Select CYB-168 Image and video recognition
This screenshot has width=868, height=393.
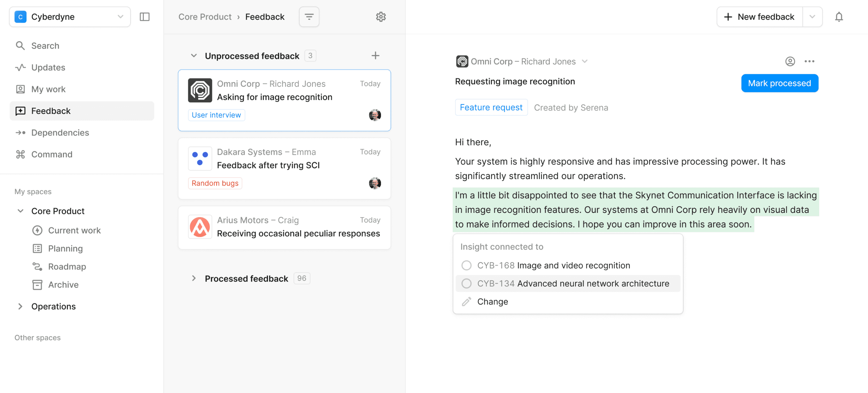coord(553,265)
